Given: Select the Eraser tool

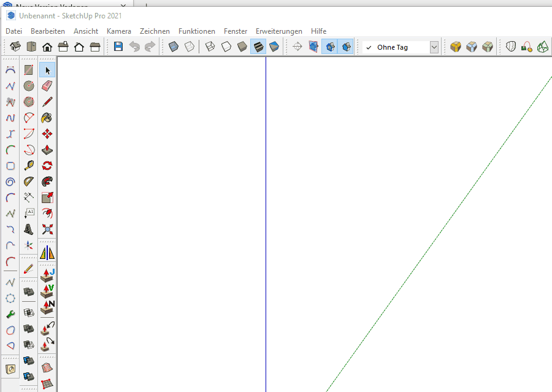Looking at the screenshot, I should tap(47, 86).
